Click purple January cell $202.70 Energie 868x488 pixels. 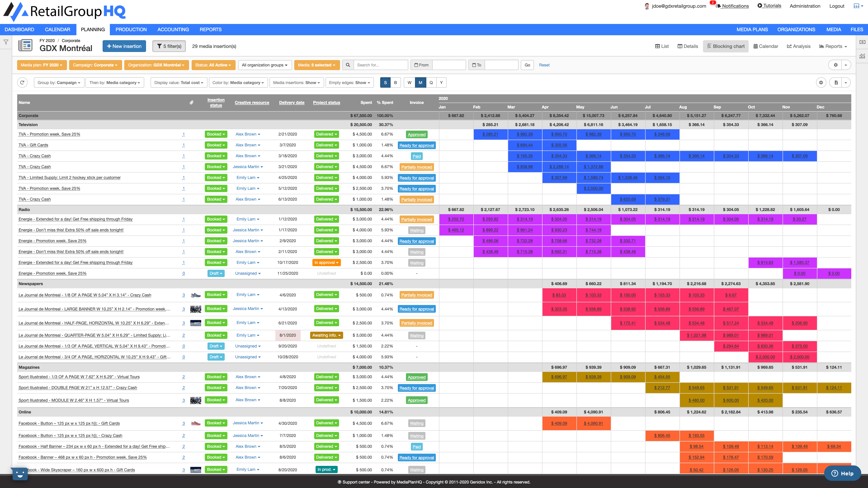(x=456, y=219)
